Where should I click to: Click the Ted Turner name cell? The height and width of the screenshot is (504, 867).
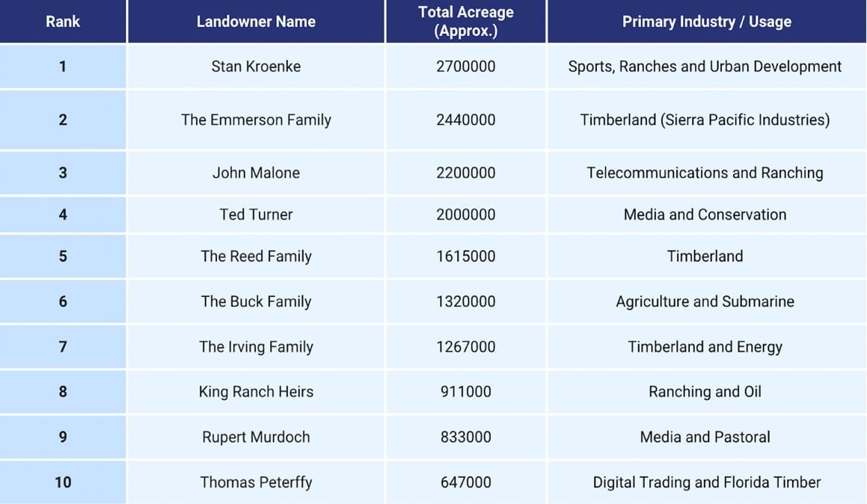tap(256, 215)
